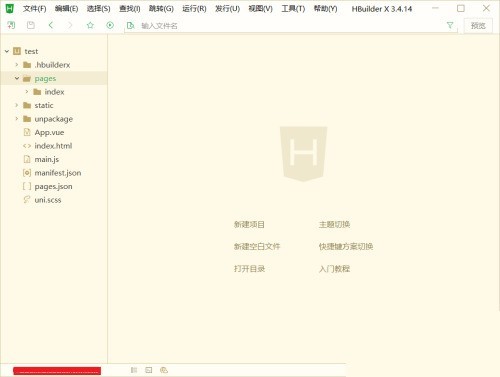This screenshot has height=377, width=500.
Task: Click the 新建空白文件 link
Action: 257,246
